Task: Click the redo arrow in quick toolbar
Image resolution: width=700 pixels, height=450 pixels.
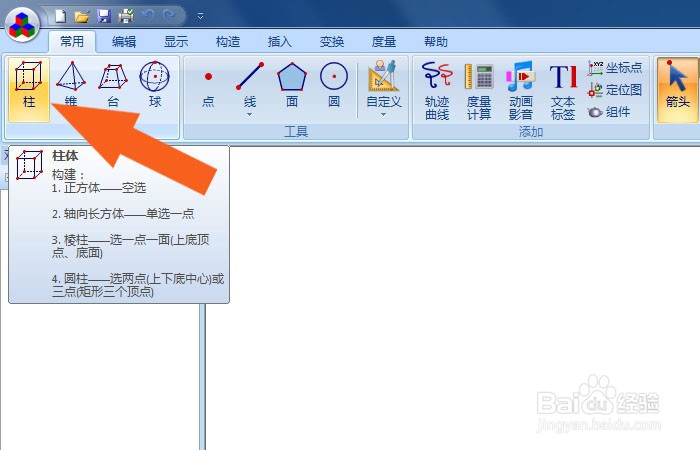Action: (169, 16)
